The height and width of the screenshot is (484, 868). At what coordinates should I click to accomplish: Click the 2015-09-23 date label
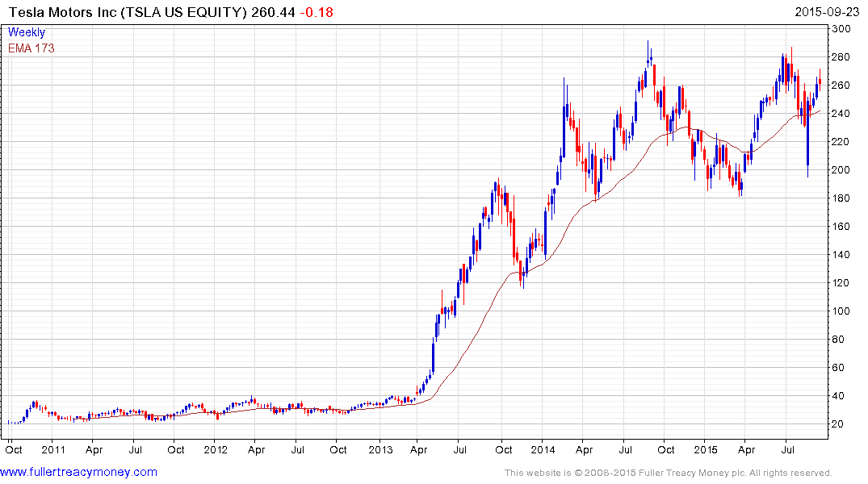pos(827,11)
